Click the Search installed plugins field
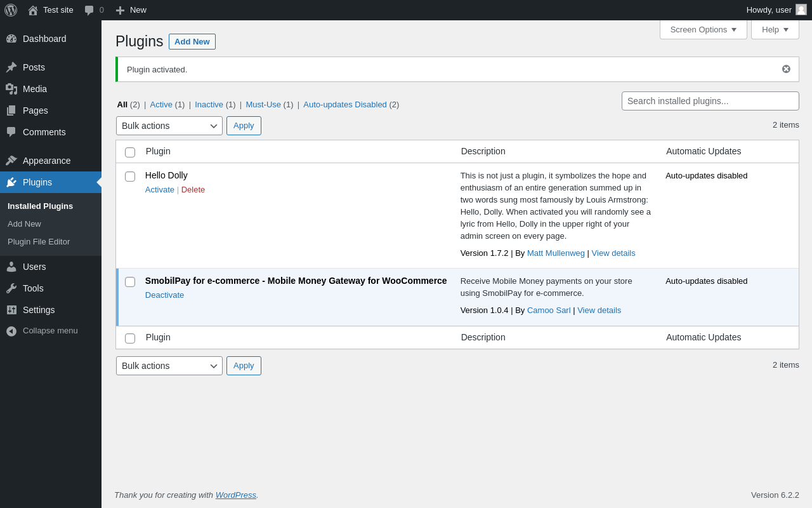Viewport: 812px width, 508px height. pos(710,101)
